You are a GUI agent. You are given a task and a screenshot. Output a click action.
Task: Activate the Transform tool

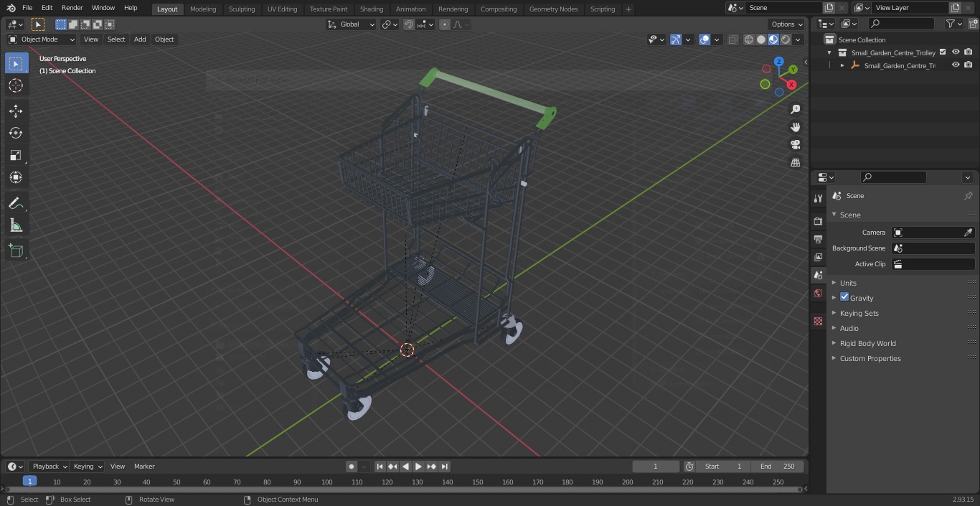click(16, 177)
